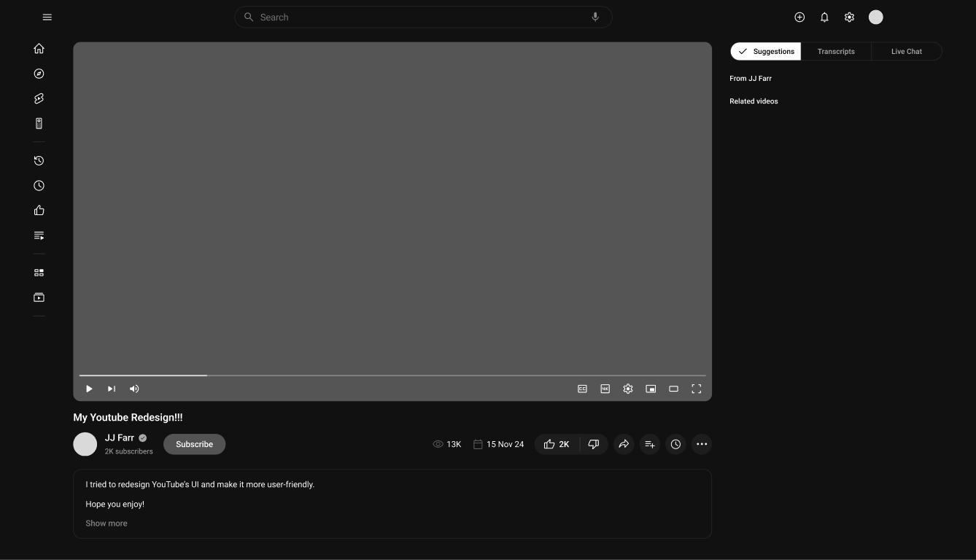Open Shorts icon in the sidebar
The width and height of the screenshot is (976, 560).
(x=39, y=98)
